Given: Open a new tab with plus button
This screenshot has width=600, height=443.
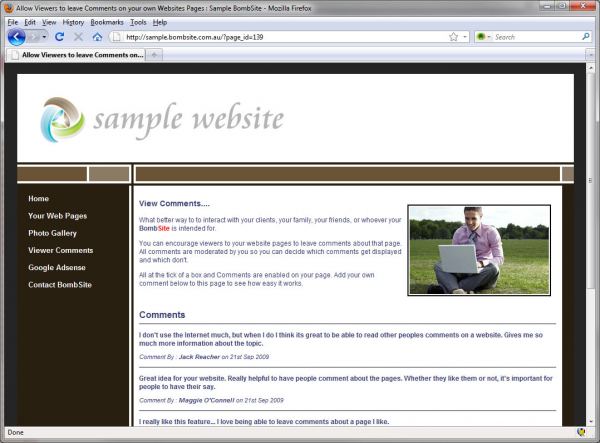Looking at the screenshot, I should [x=156, y=54].
